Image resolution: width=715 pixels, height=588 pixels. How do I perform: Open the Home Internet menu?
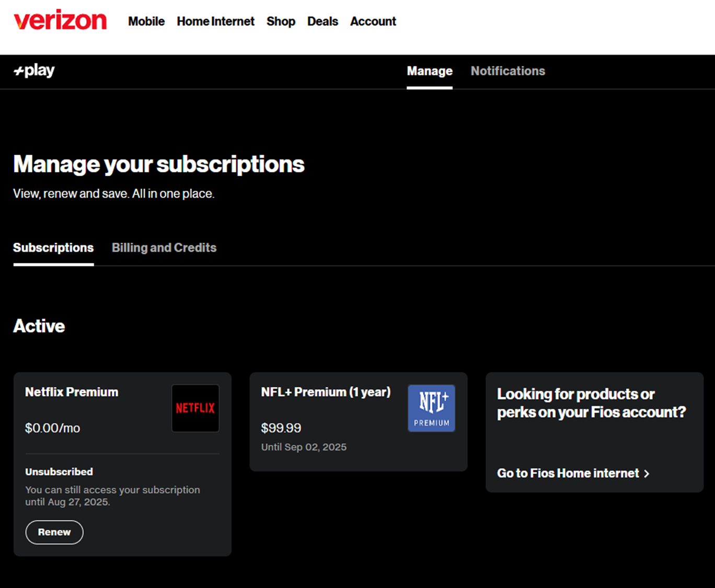pyautogui.click(x=215, y=21)
